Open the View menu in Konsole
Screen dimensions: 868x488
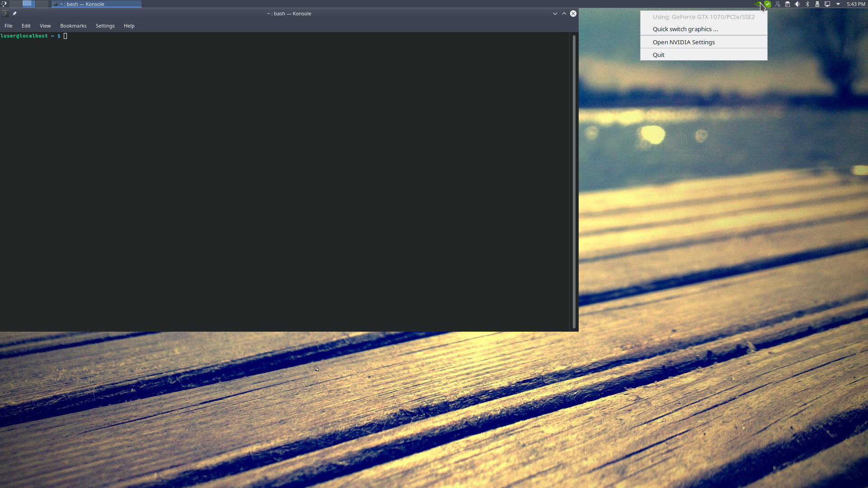pos(45,26)
